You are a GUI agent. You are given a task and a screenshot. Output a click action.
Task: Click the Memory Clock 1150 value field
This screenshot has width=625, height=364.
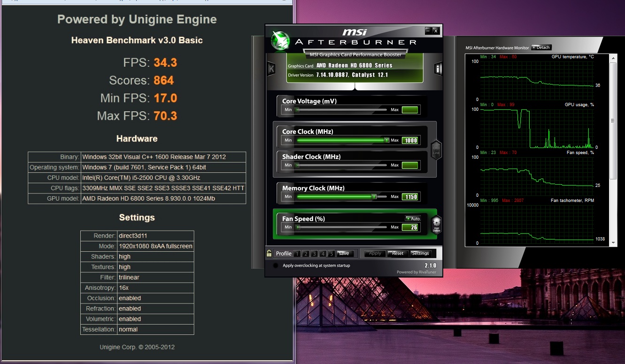click(x=410, y=197)
